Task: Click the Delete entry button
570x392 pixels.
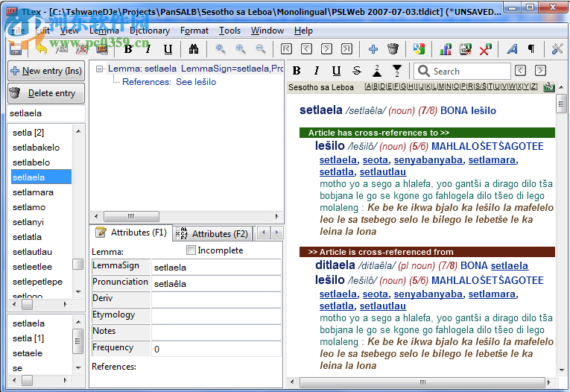Action: [x=46, y=94]
